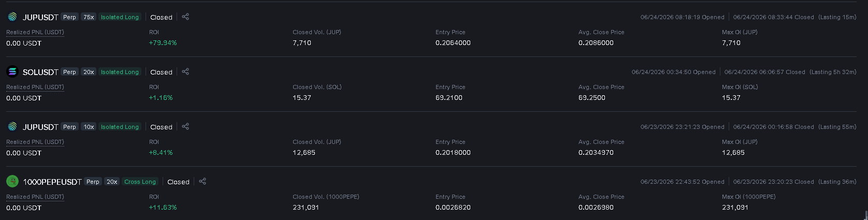Click the Cross Long badge on 1000PEPEUSDT
This screenshot has width=868, height=220.
point(140,182)
